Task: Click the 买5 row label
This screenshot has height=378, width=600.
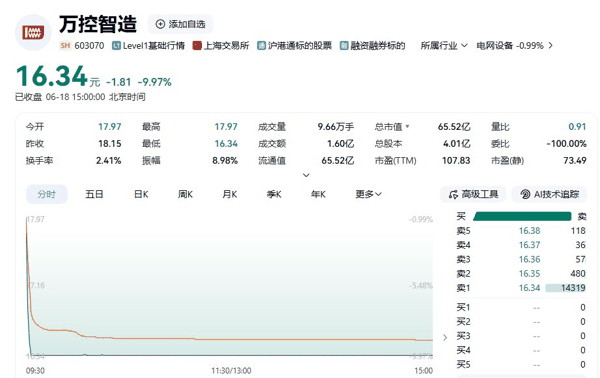Action: 463,365
